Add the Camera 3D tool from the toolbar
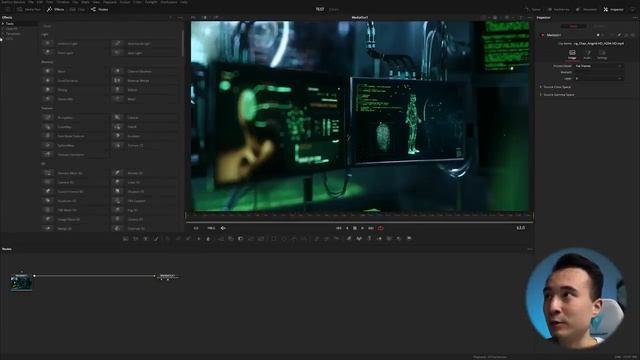 tap(389, 238)
